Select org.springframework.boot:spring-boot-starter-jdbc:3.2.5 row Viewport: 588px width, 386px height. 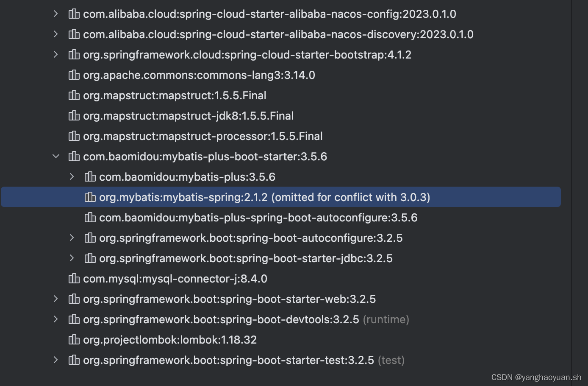(281, 258)
